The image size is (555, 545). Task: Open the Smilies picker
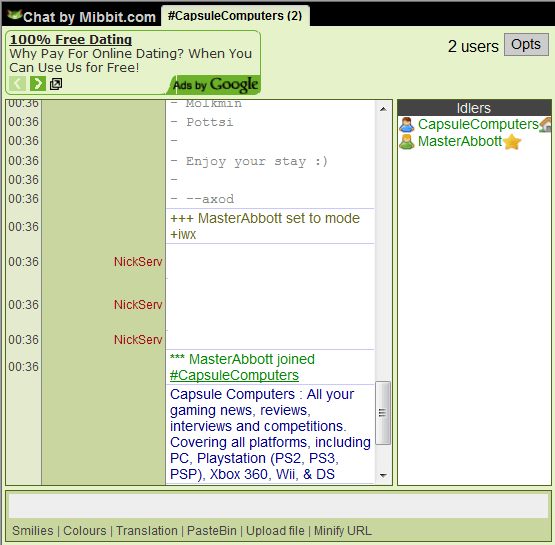point(33,531)
